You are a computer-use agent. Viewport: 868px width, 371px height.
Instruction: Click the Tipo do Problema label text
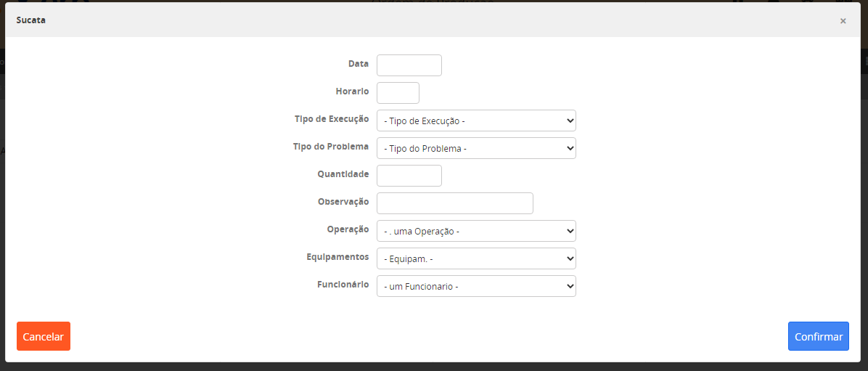332,147
